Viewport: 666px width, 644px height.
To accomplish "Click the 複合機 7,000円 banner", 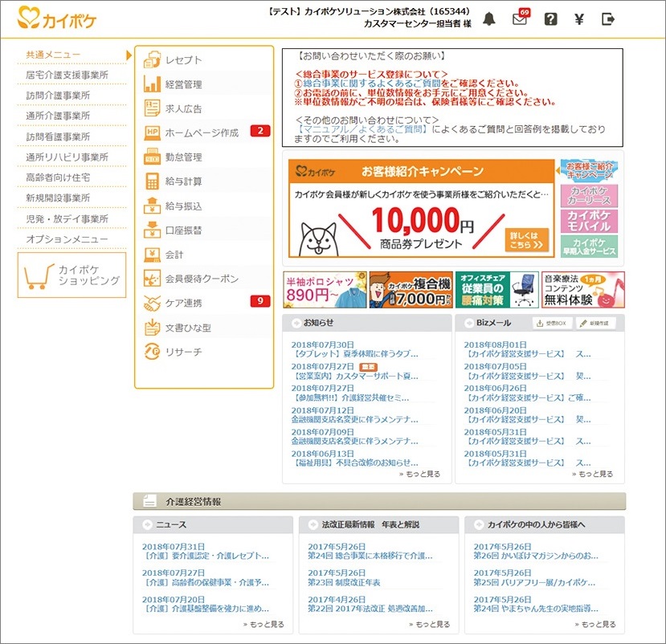I will pyautogui.click(x=411, y=290).
